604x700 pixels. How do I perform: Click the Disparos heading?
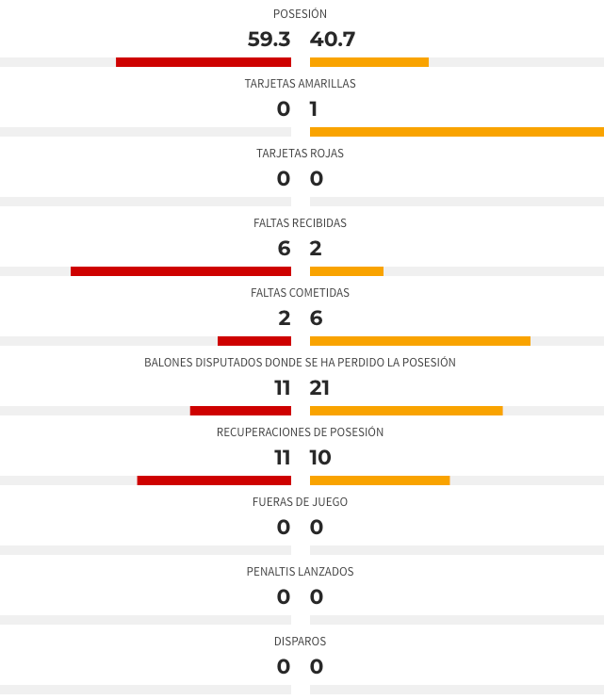300,642
